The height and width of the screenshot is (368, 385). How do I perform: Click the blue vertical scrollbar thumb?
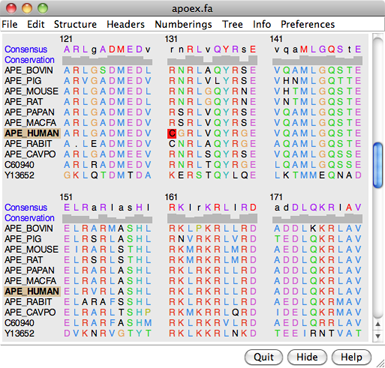pyautogui.click(x=378, y=165)
